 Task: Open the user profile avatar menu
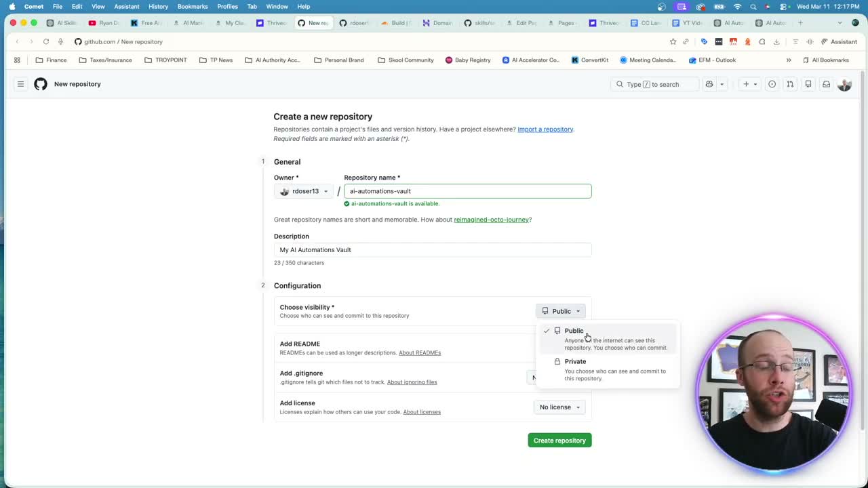pos(844,84)
